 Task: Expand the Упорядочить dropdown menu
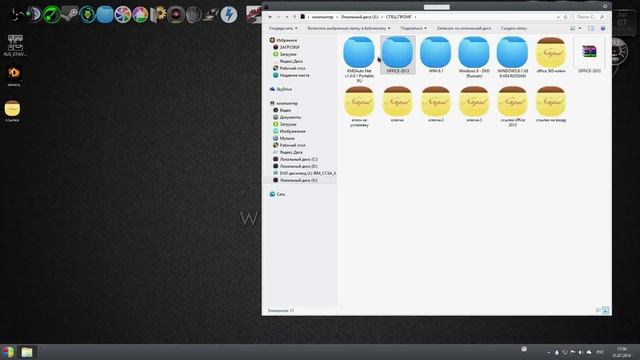(x=283, y=28)
